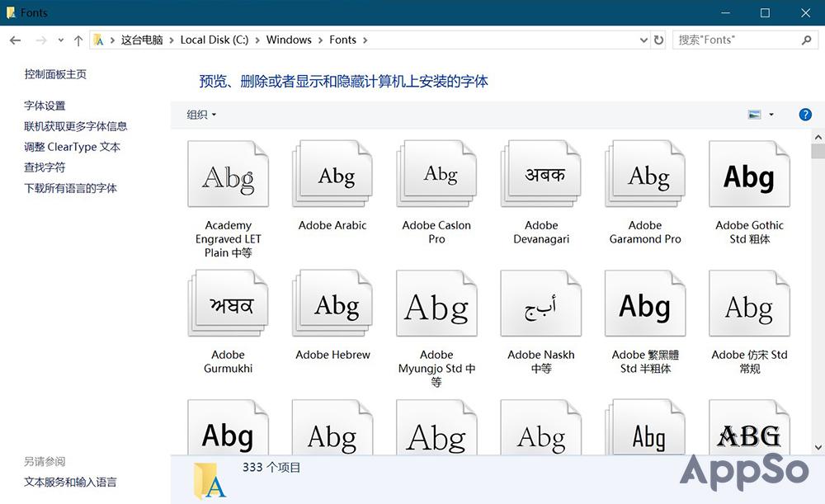The width and height of the screenshot is (825, 504).
Task: Go back with the left arrow
Action: [x=15, y=40]
